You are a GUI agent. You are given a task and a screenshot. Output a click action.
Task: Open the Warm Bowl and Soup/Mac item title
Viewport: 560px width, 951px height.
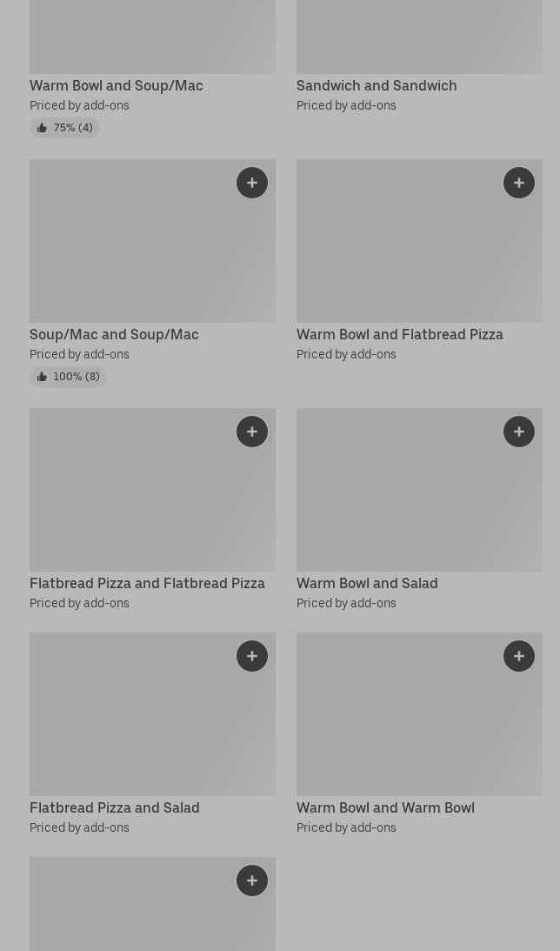click(x=117, y=85)
